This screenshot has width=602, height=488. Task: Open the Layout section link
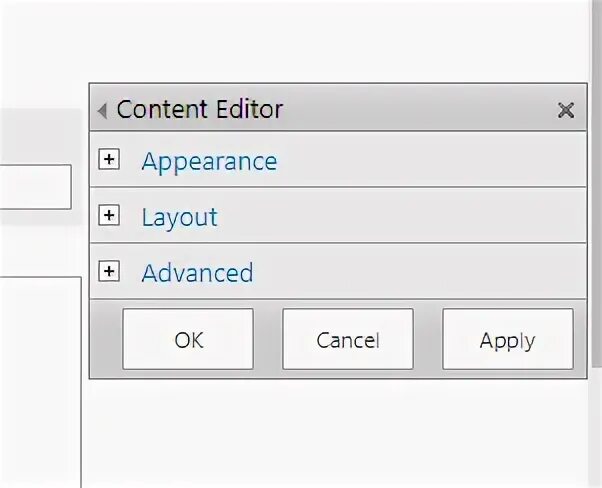click(179, 217)
